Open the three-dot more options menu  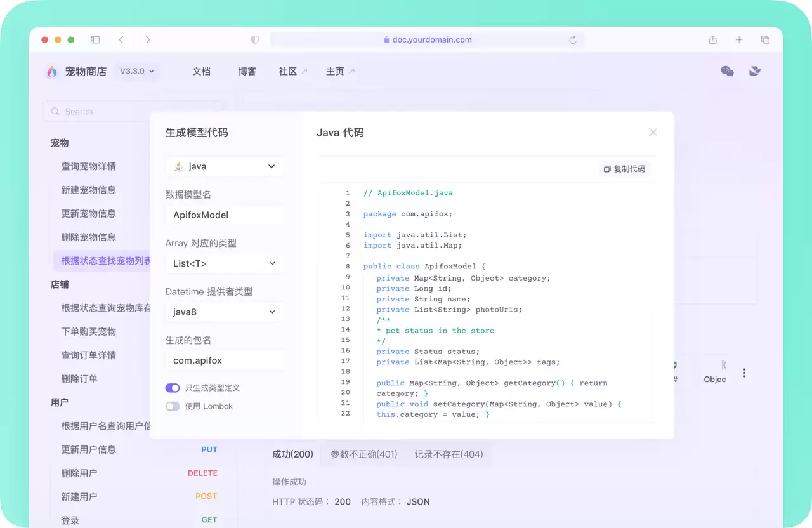[744, 373]
